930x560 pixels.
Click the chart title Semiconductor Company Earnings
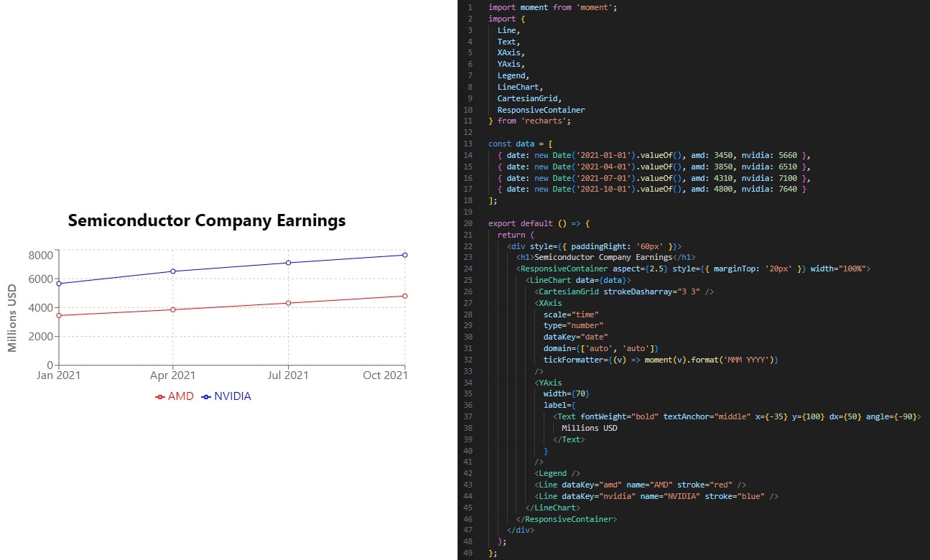207,220
